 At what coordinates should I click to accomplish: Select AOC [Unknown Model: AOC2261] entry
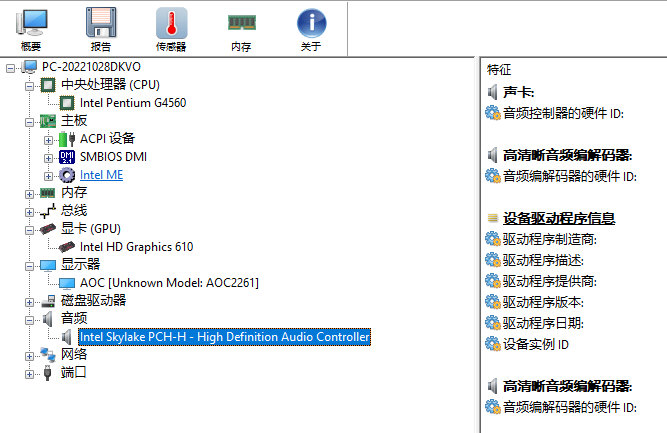pos(169,283)
